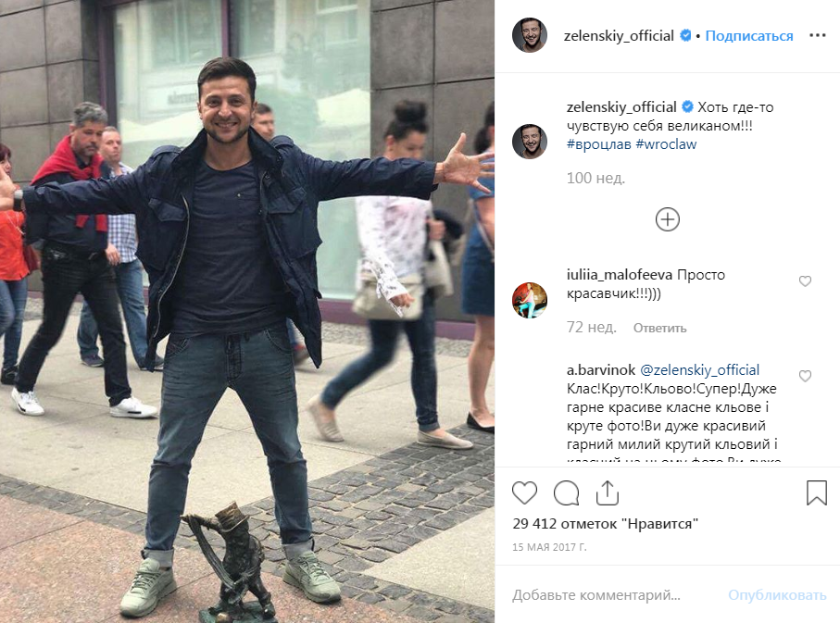Open the three-dot more options menu
840x623 pixels.
[818, 35]
